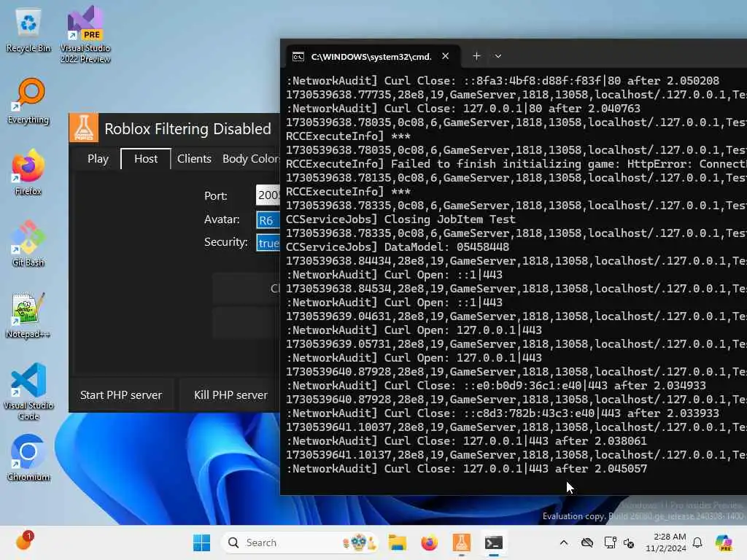747x560 pixels.
Task: Open the widgets icon with notification badge
Action: (x=24, y=541)
